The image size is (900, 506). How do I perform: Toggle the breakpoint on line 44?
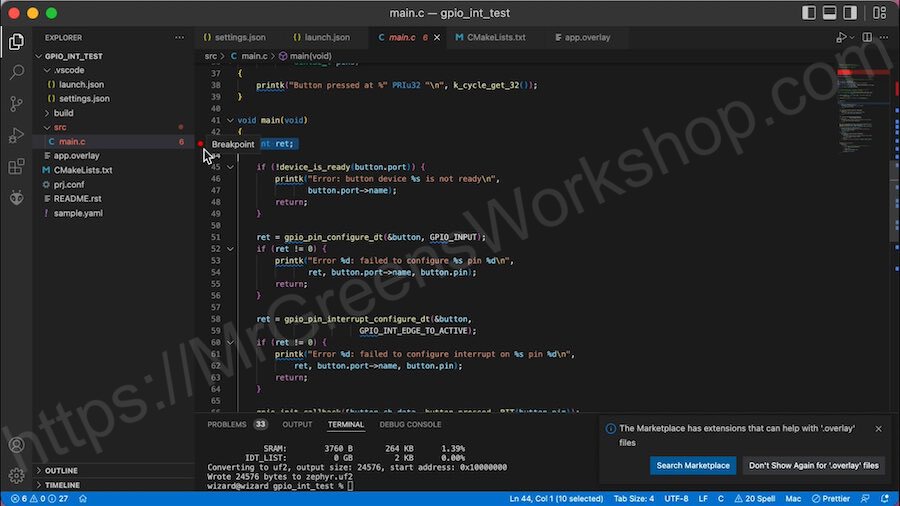(x=200, y=144)
